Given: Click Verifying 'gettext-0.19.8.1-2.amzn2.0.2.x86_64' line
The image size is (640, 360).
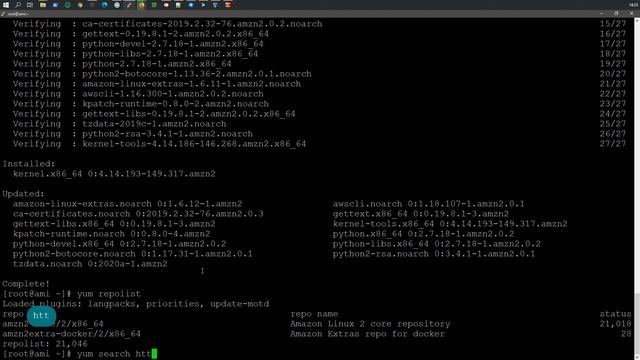Looking at the screenshot, I should pyautogui.click(x=141, y=34).
